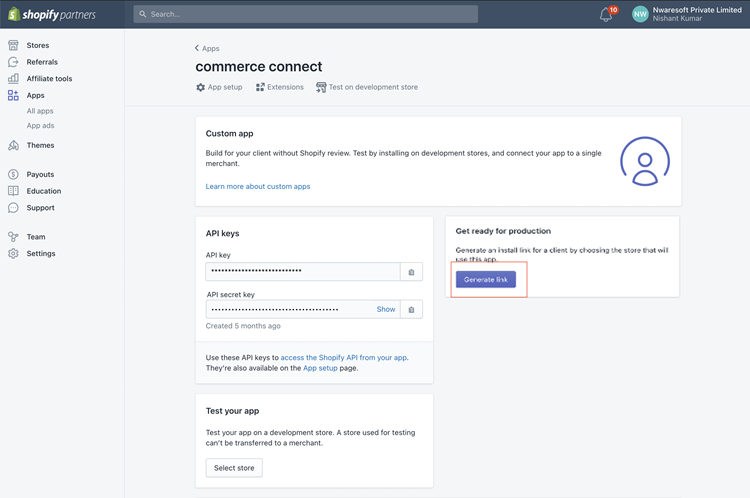Click into the top search field
This screenshot has width=750, height=498.
click(306, 14)
